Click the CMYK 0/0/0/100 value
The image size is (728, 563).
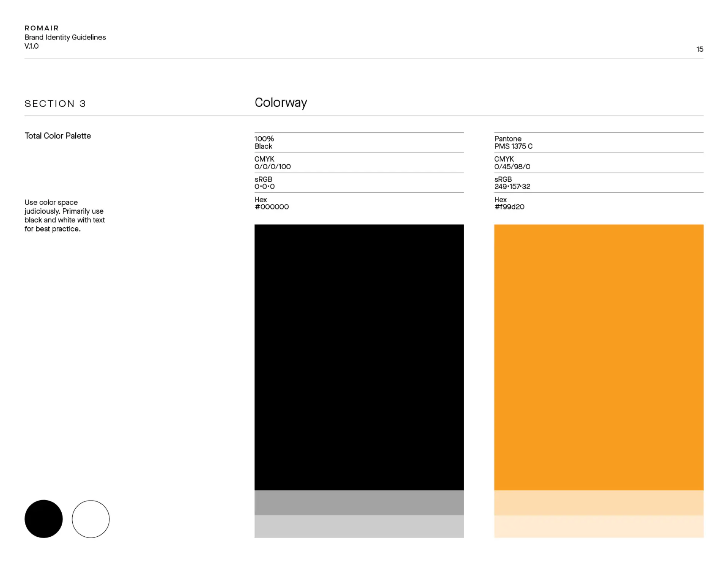tap(272, 167)
